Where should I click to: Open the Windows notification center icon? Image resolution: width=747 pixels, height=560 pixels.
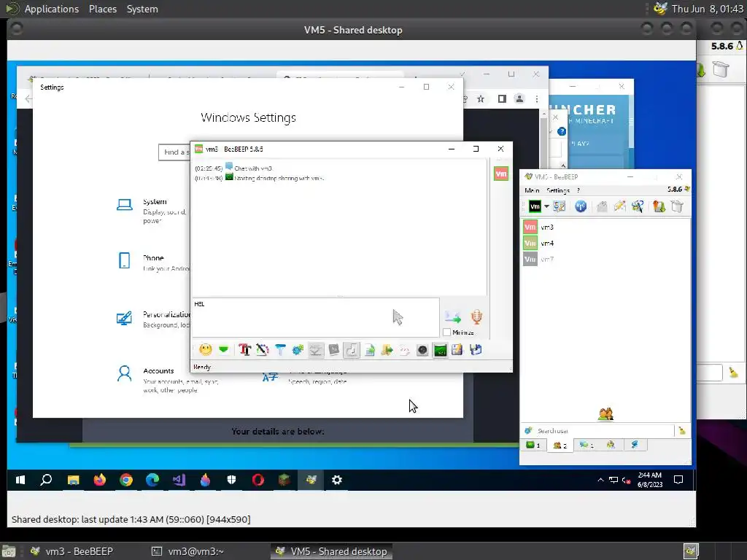tap(678, 480)
